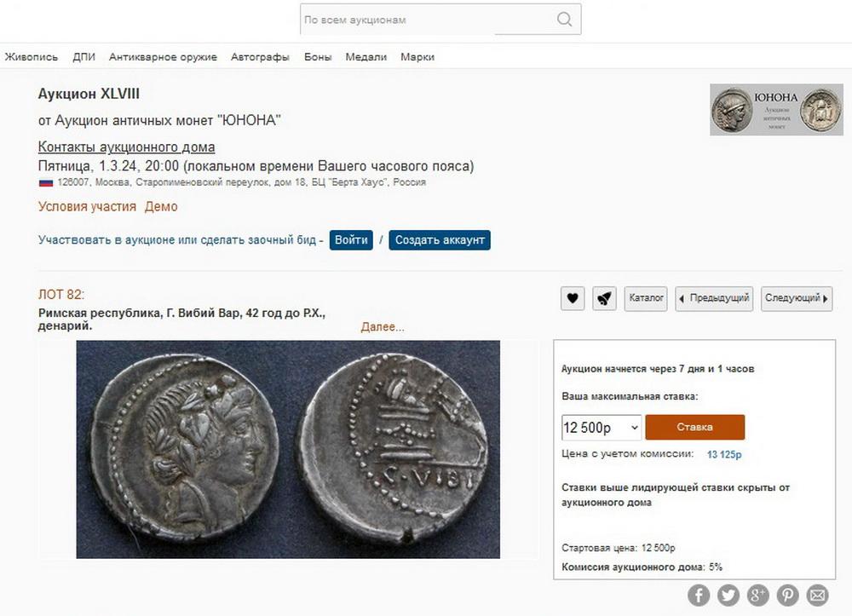852x616 pixels.
Task: Open the Живопись category
Action: 32,57
